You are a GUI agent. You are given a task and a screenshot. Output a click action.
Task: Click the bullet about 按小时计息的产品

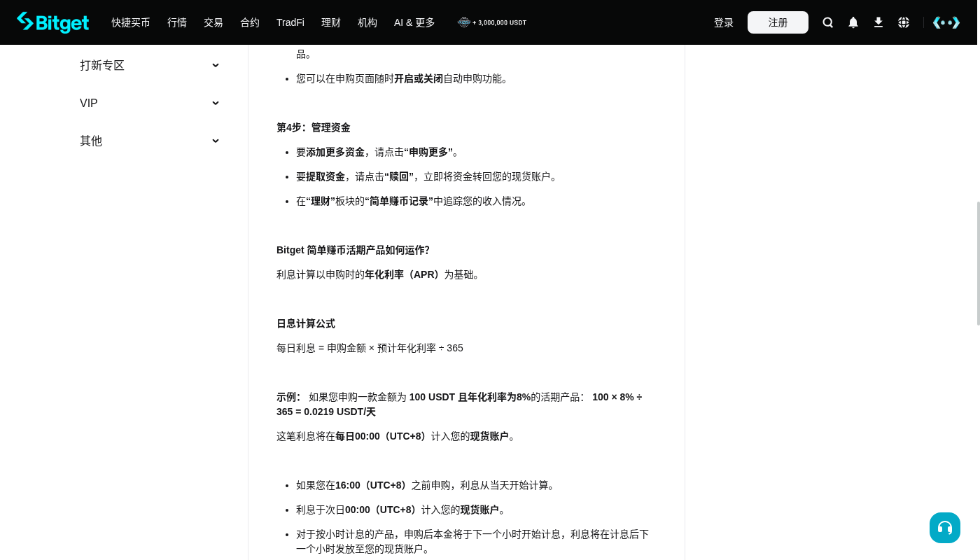tap(472, 542)
